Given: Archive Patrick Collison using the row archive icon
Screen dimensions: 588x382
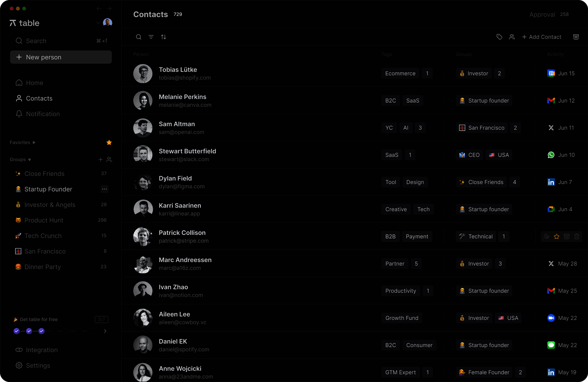Looking at the screenshot, I should tap(566, 237).
